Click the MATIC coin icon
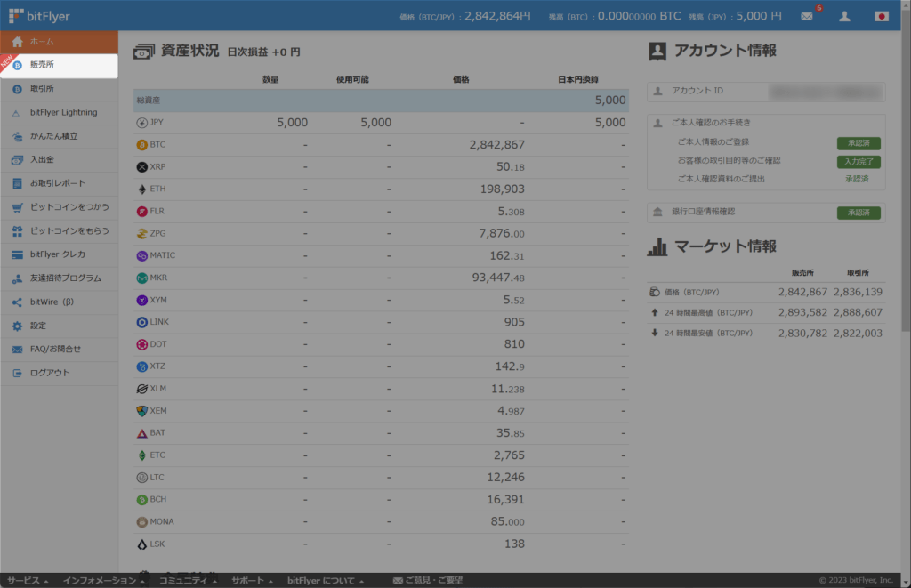The width and height of the screenshot is (911, 588). point(141,255)
